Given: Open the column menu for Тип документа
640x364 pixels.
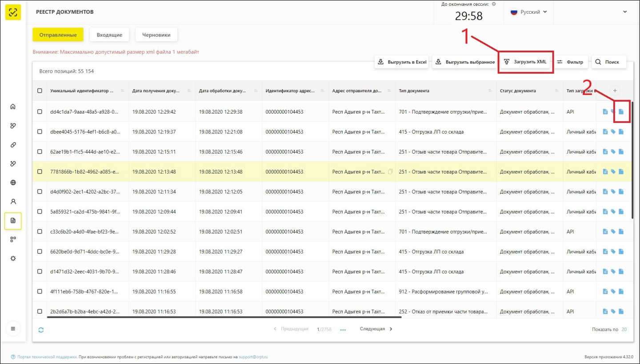Looking at the screenshot, I should click(490, 91).
